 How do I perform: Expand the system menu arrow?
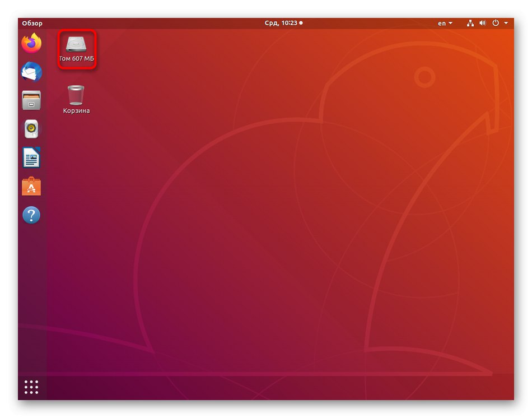(506, 23)
